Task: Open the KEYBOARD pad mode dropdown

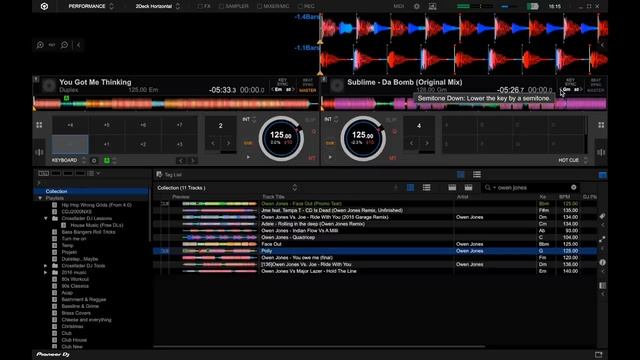Action: tap(68, 160)
